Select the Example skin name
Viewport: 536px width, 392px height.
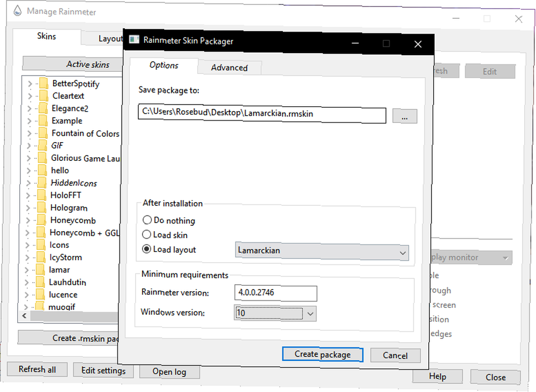coord(67,121)
